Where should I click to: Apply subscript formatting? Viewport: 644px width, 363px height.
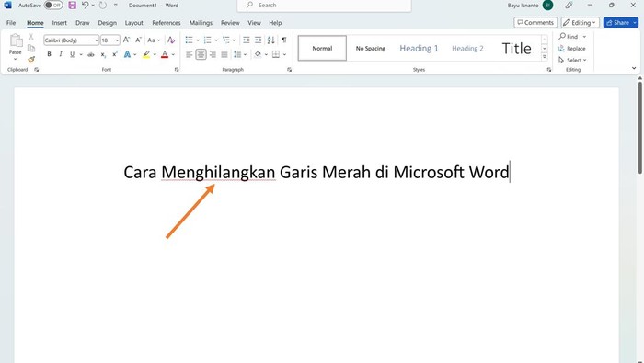point(103,54)
